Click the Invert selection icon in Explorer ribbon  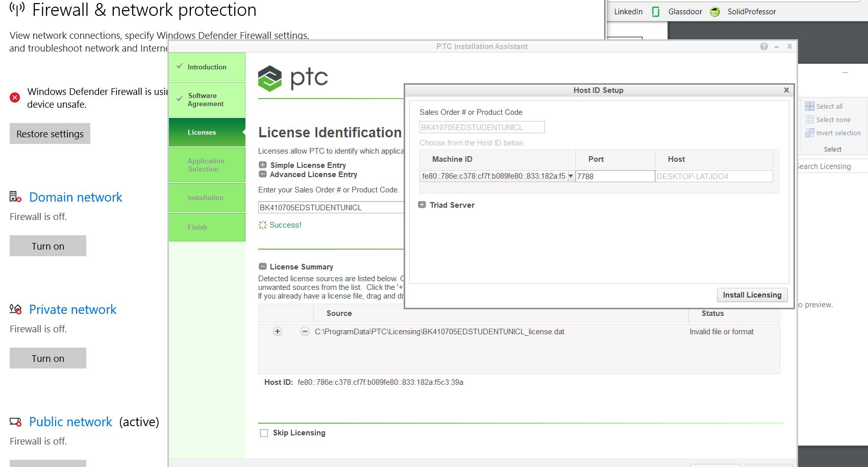point(810,133)
